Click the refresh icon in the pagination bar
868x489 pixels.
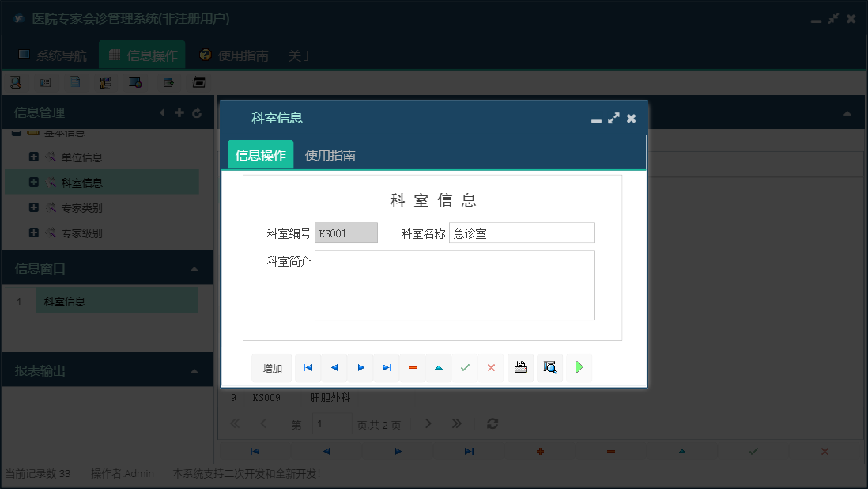click(492, 423)
